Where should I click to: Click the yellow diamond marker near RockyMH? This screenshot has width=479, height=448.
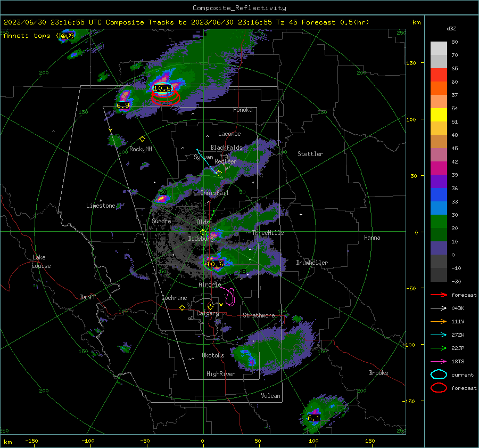(x=142, y=139)
